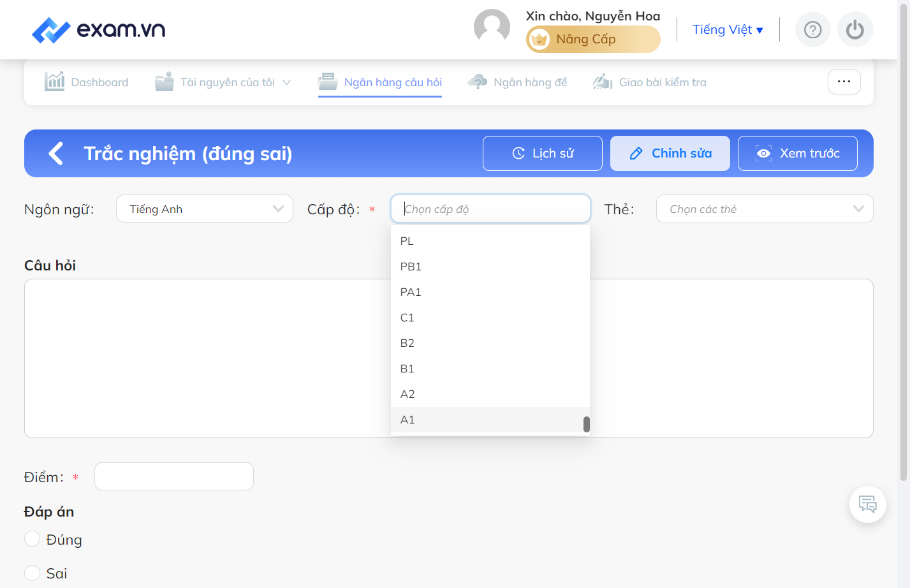
Task: Open the more options ellipsis button
Action: (x=844, y=82)
